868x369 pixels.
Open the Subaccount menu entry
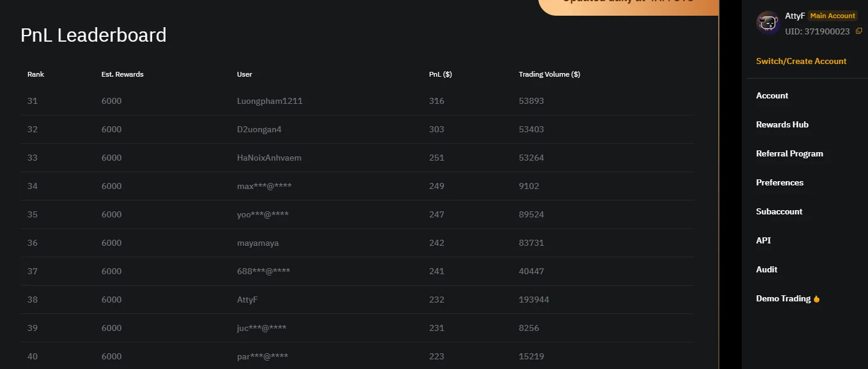tap(779, 211)
